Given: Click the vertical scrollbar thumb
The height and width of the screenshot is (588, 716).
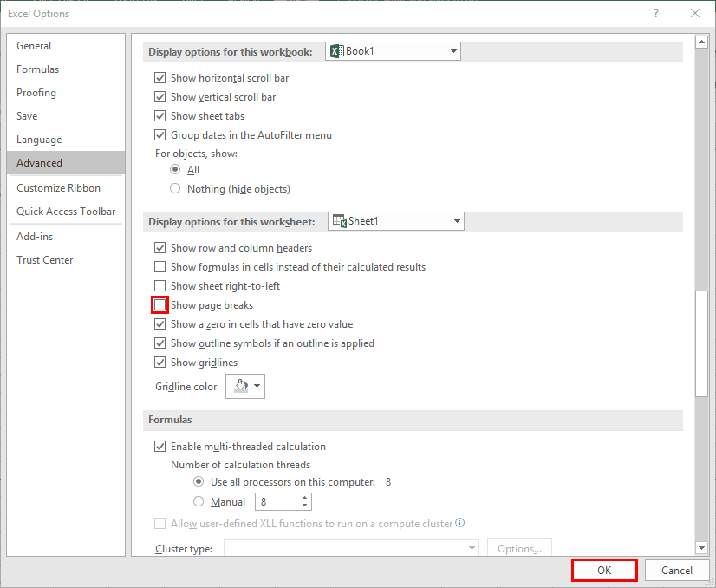Looking at the screenshot, I should (701, 343).
